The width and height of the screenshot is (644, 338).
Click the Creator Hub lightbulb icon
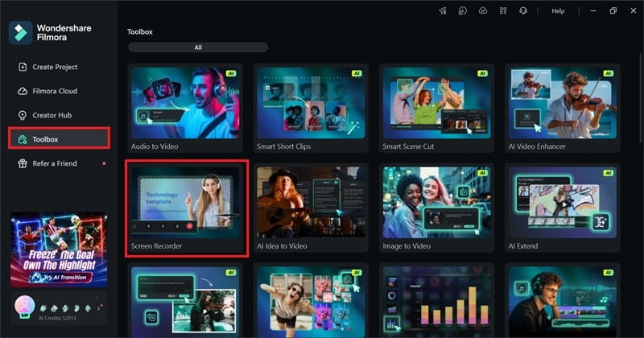point(23,115)
